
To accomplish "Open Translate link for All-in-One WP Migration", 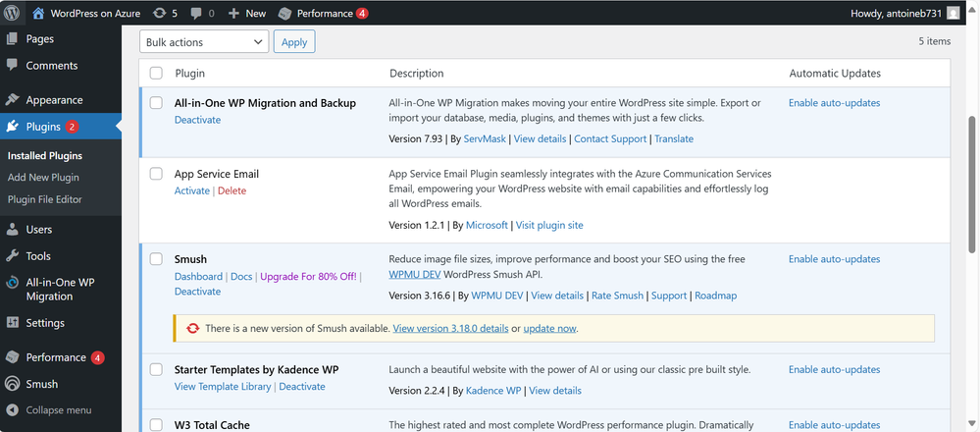I will [x=674, y=138].
